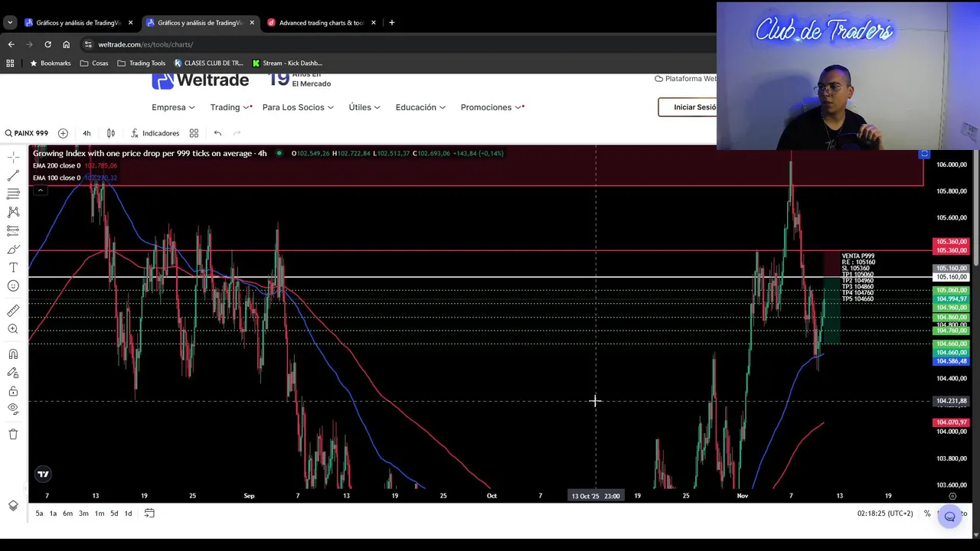Image resolution: width=980 pixels, height=551 pixels.
Task: Open the layout grid selector
Action: 194,133
